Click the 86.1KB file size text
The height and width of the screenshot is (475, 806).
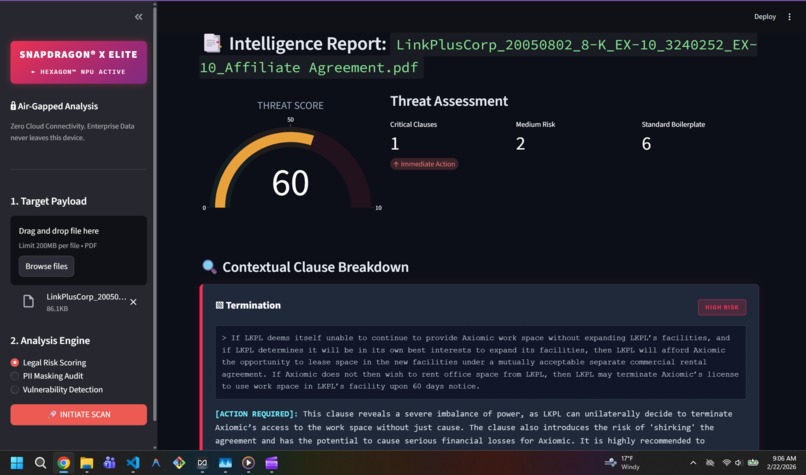pyautogui.click(x=57, y=308)
